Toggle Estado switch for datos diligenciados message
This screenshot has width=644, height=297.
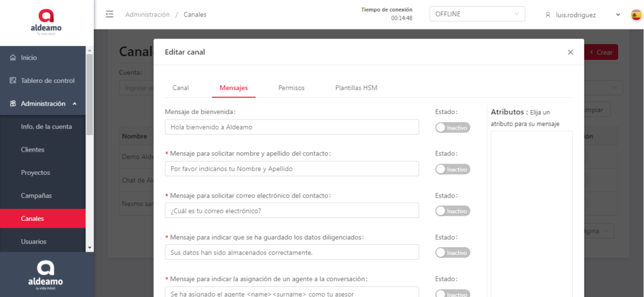452,252
